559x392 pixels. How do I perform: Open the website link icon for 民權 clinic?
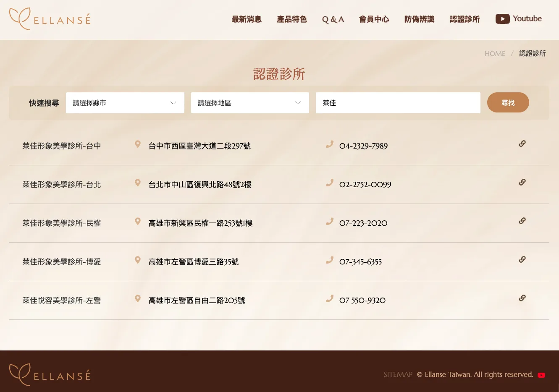pos(522,220)
